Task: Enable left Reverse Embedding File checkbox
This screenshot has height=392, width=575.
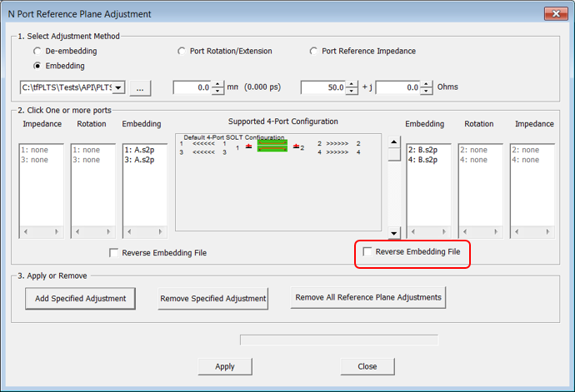Action: pyautogui.click(x=114, y=253)
